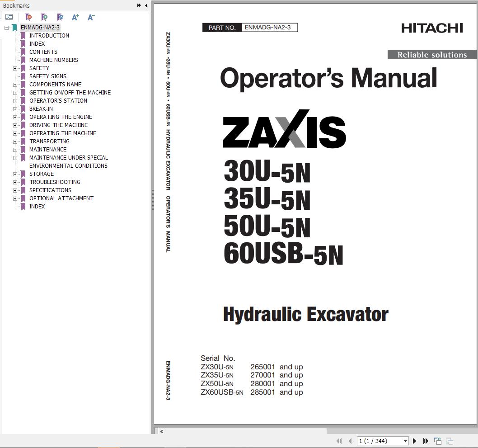Viewport: 478px width, 448px height.
Task: Open the SAFETY SIGNS bookmark
Action: tap(48, 76)
